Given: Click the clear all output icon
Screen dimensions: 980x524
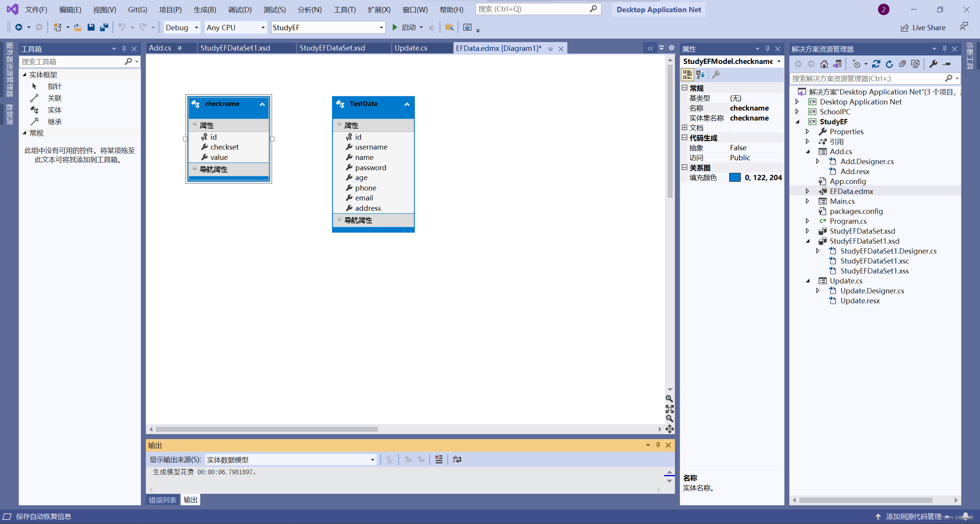Looking at the screenshot, I should pyautogui.click(x=439, y=459).
